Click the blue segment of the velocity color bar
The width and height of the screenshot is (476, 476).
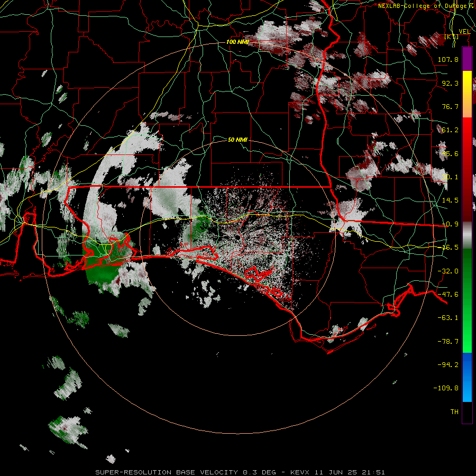tap(467, 377)
